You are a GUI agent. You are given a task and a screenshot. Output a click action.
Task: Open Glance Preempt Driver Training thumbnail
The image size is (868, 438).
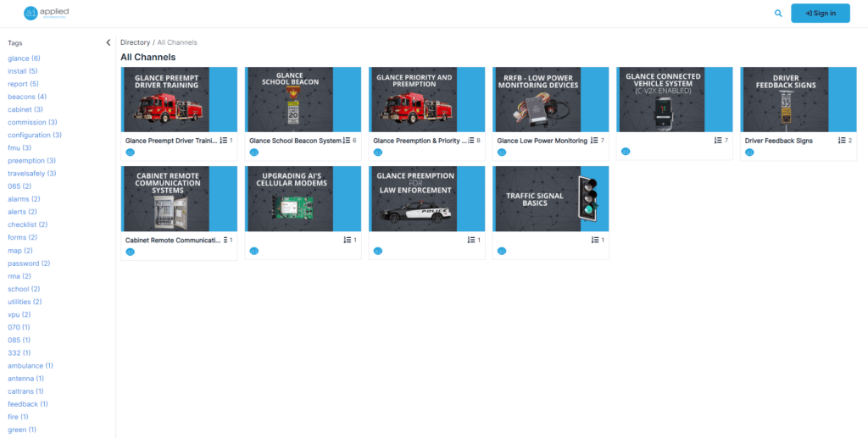(x=179, y=100)
